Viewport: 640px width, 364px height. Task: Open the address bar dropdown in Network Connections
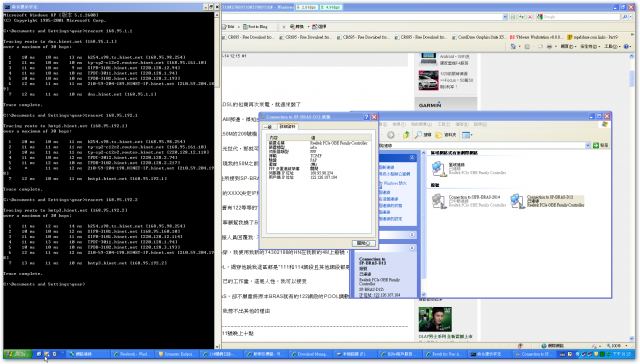pos(588,145)
